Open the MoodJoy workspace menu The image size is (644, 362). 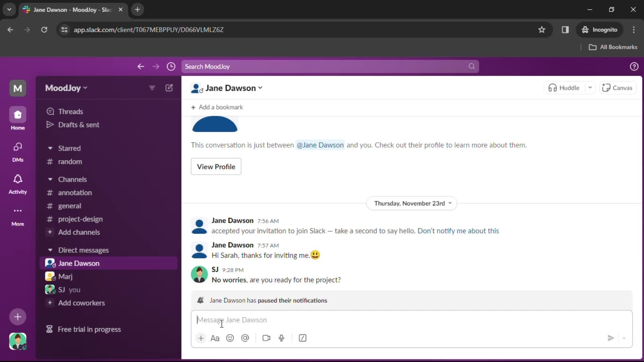(x=66, y=88)
